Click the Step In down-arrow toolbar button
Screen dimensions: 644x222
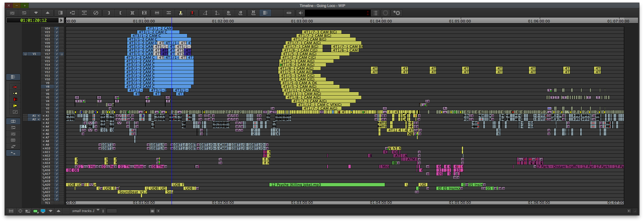[36, 13]
